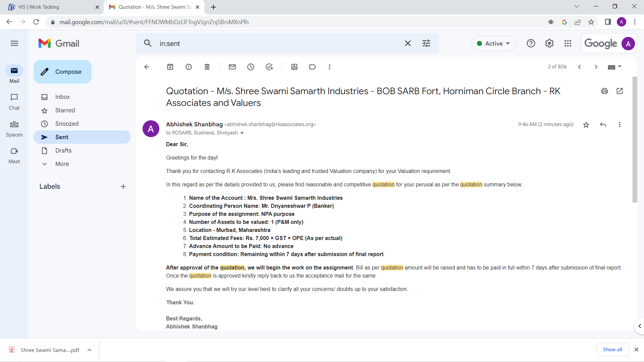
Task: Open a new browser tab
Action: [x=213, y=7]
